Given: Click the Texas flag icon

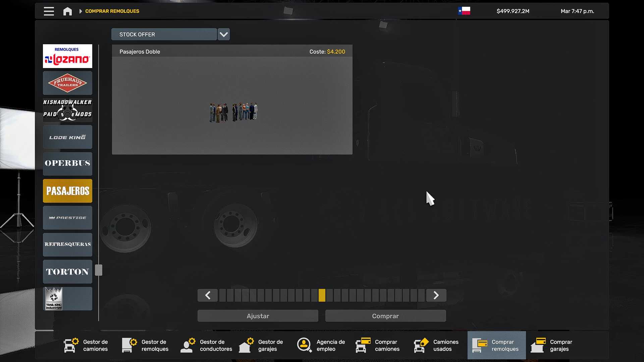Looking at the screenshot, I should coord(464,11).
